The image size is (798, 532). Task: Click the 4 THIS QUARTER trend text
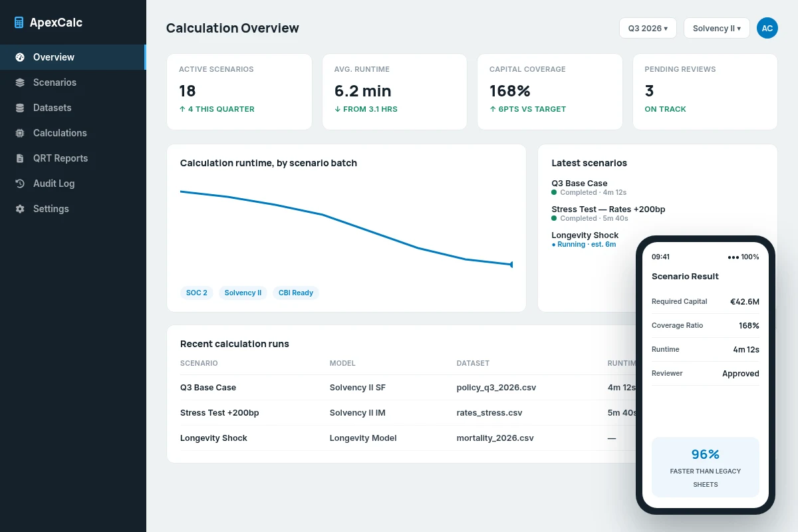[x=217, y=109]
